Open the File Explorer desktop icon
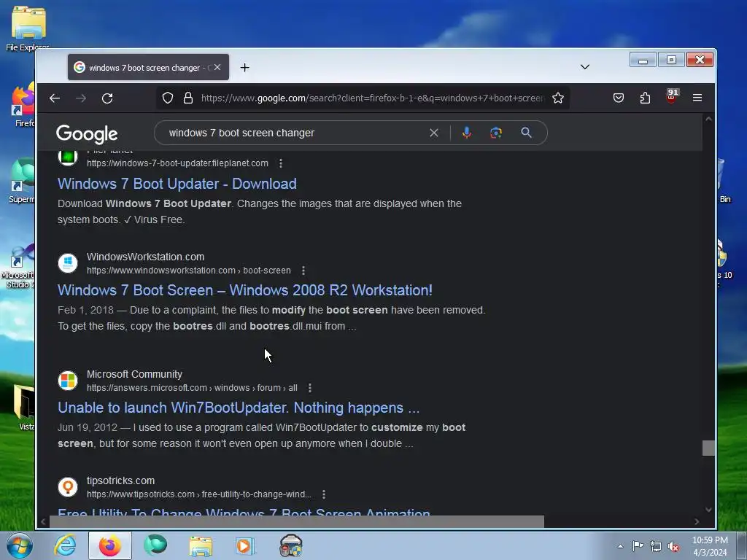The width and height of the screenshot is (747, 560). pyautogui.click(x=28, y=28)
